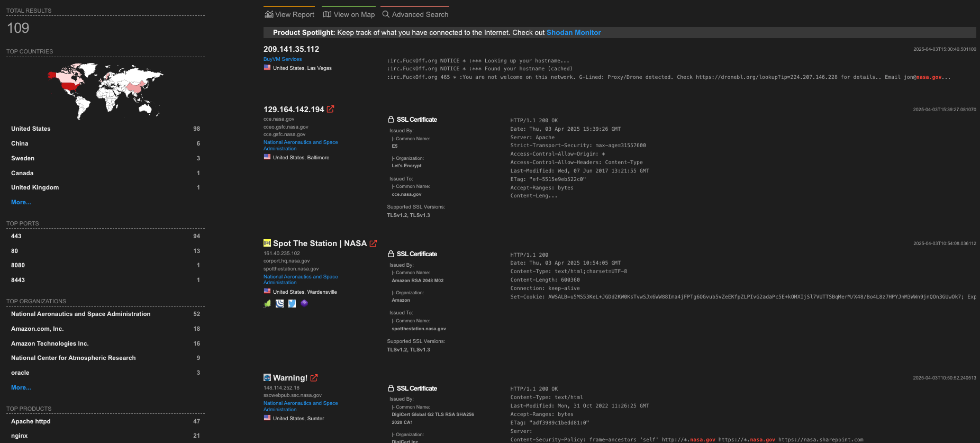Click the purple Bootstrap technology icon
980x443 pixels.
(304, 303)
